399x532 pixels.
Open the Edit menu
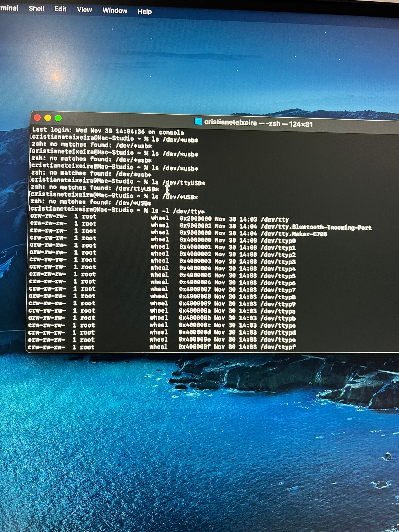coord(60,9)
